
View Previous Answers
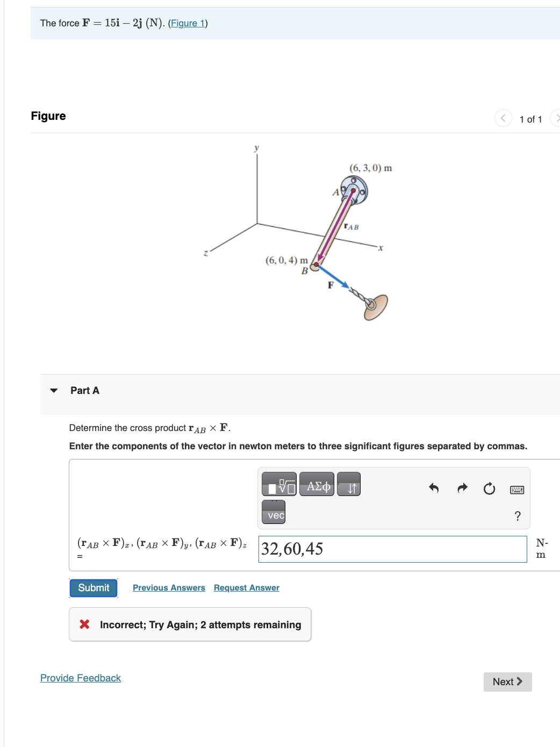tap(169, 587)
